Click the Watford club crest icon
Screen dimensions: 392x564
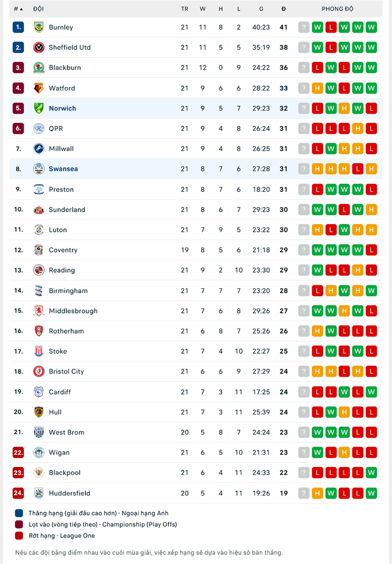(x=39, y=88)
